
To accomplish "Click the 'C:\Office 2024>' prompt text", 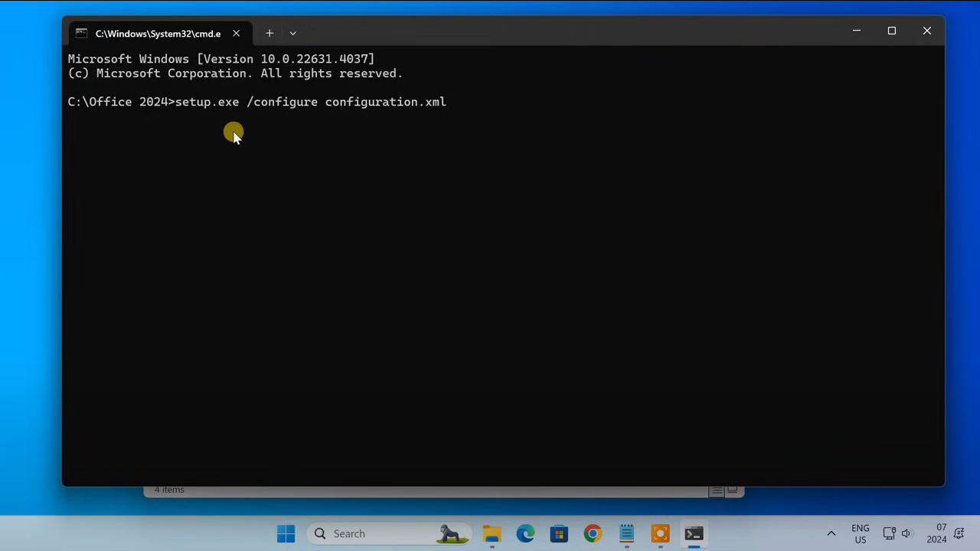I will point(121,102).
